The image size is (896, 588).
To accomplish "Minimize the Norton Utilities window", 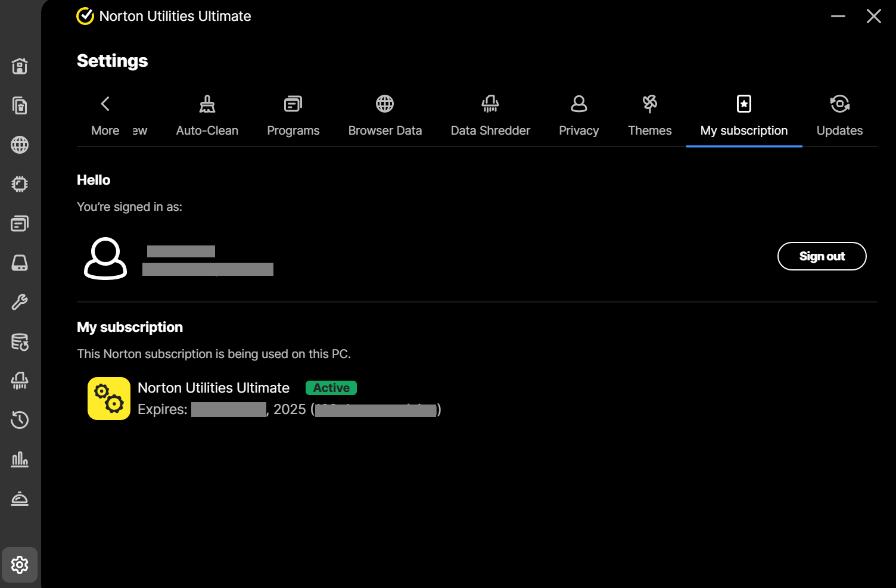I will click(838, 16).
